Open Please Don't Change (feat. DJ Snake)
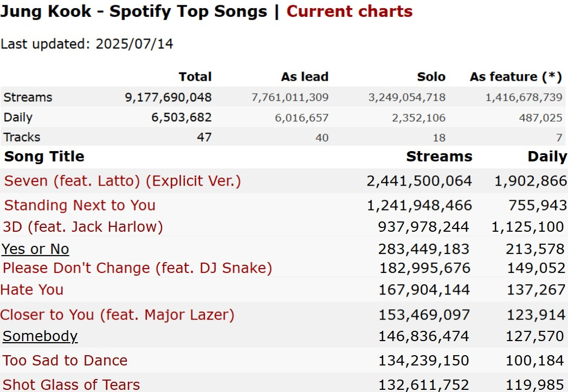This screenshot has height=392, width=568. (137, 268)
